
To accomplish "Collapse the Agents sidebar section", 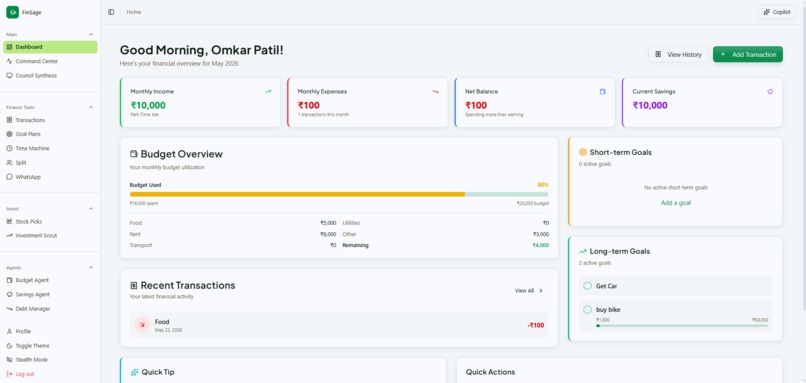I will (91, 268).
